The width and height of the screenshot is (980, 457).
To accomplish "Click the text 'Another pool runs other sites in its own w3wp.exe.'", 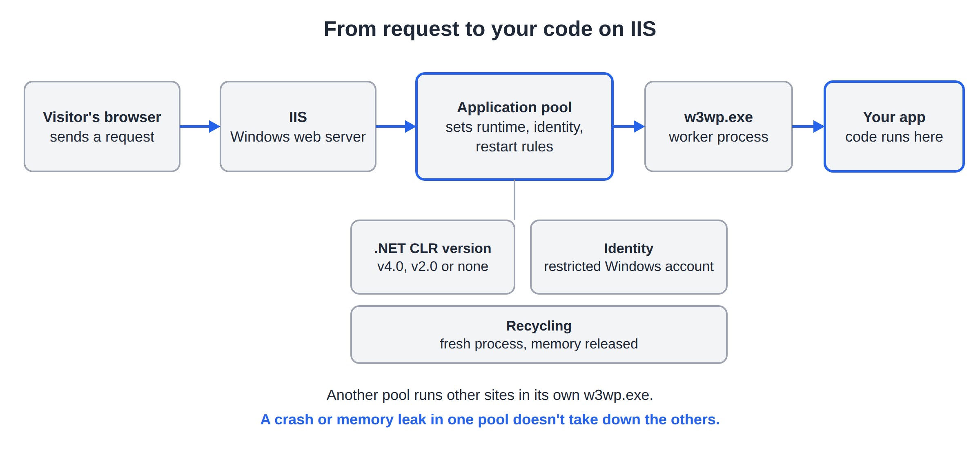I will click(x=490, y=395).
